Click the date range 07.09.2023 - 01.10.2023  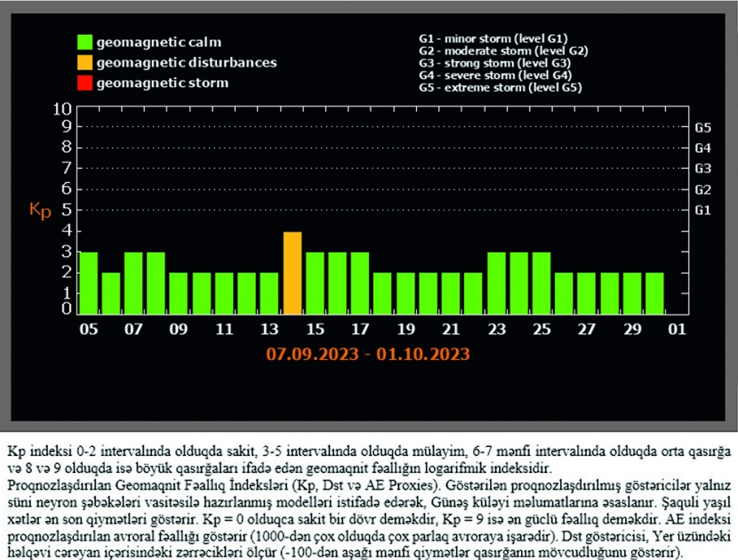[x=367, y=354]
